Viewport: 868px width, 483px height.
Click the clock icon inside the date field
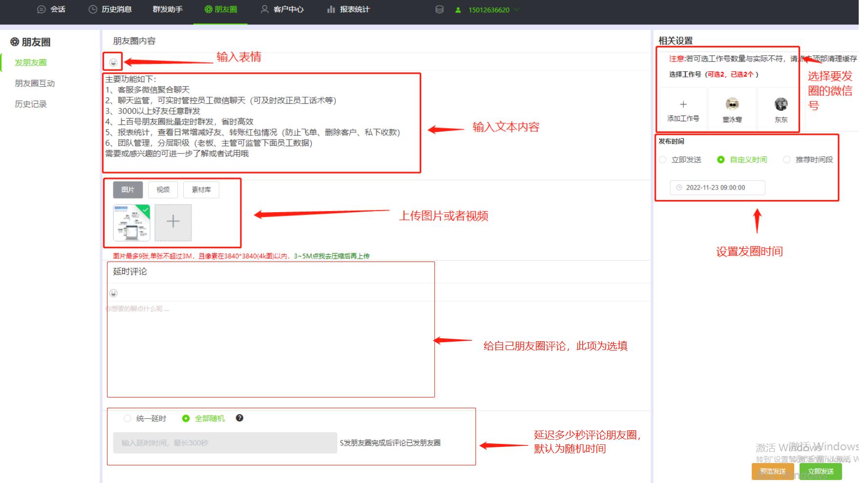680,188
